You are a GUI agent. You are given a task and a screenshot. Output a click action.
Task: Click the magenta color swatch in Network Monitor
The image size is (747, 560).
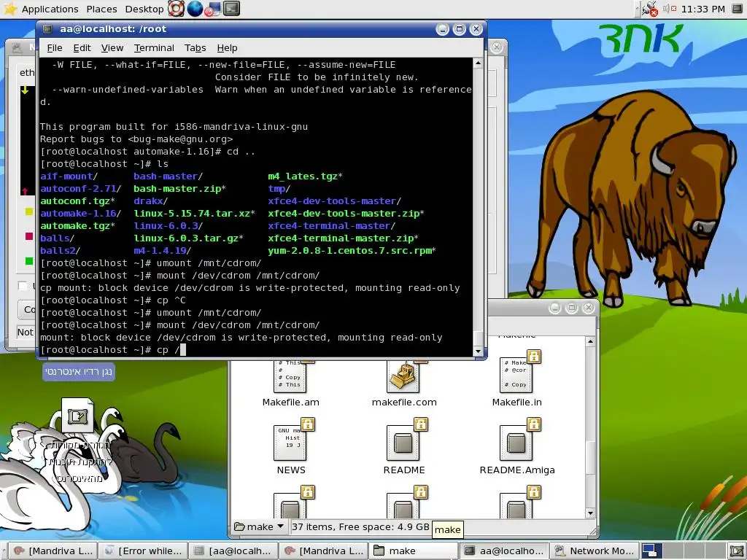point(28,236)
